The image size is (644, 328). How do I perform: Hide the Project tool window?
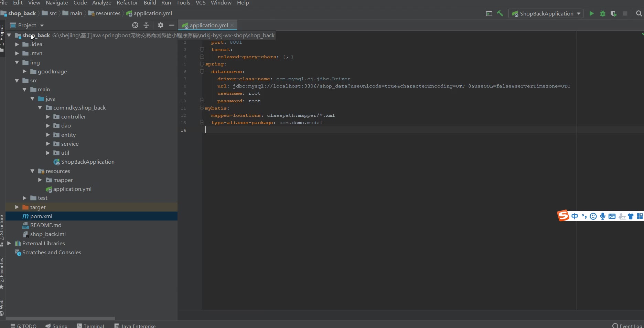click(171, 25)
